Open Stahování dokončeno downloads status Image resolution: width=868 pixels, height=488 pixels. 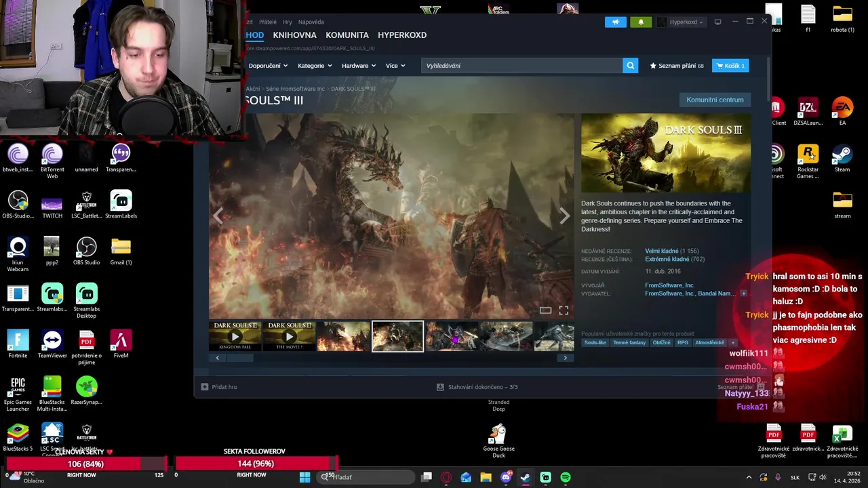(477, 387)
